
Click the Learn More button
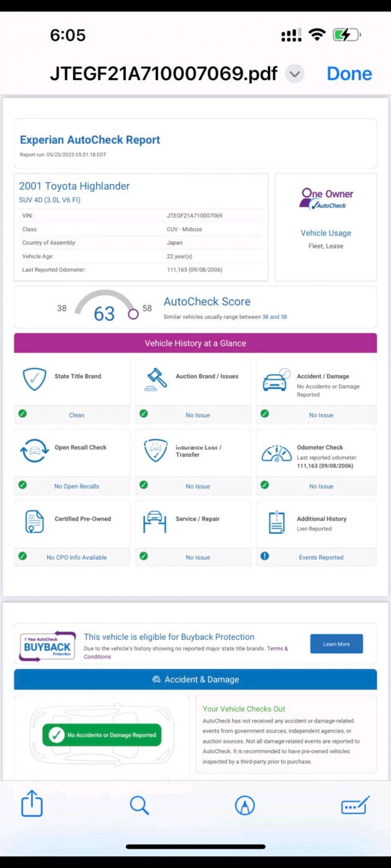pyautogui.click(x=336, y=644)
